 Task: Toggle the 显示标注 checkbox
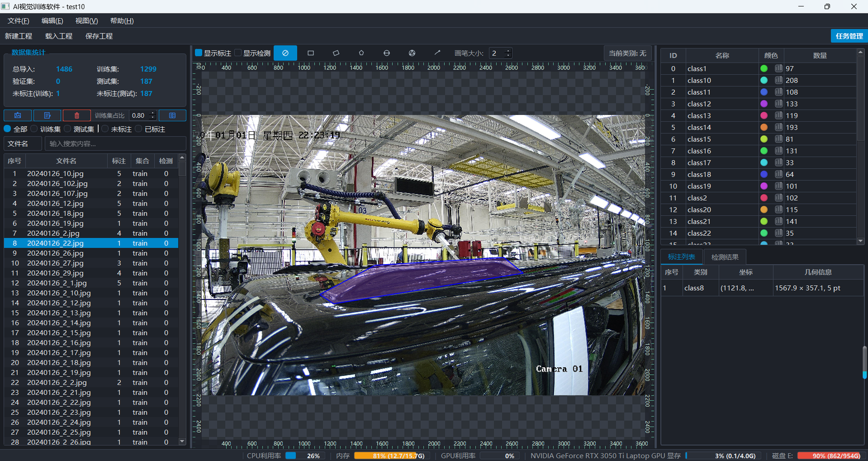199,53
